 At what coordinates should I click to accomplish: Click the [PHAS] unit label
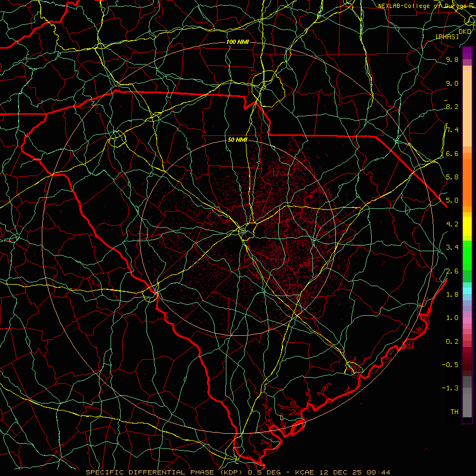pos(447,36)
